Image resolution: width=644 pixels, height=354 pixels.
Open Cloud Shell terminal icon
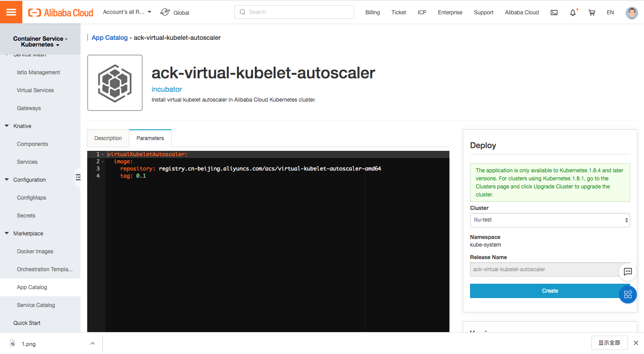tap(554, 13)
